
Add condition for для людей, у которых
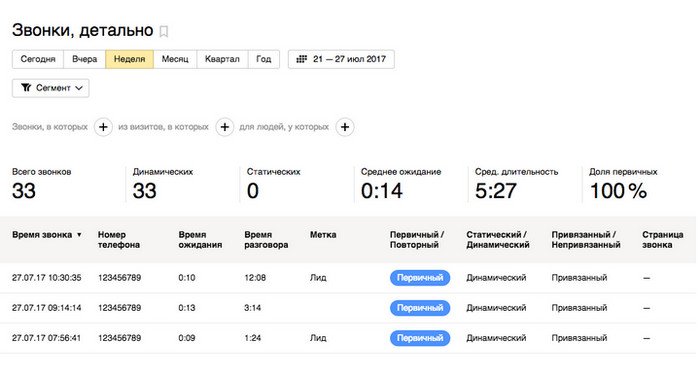pos(345,127)
